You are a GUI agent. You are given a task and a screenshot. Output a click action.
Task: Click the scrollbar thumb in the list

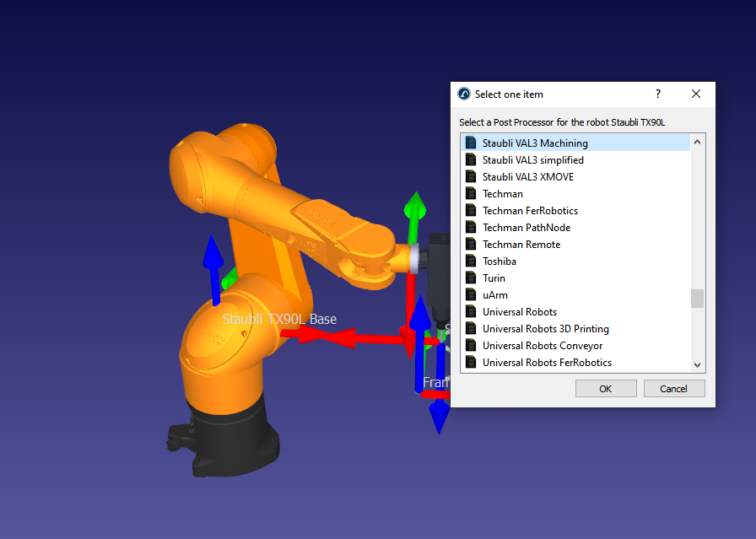(697, 299)
